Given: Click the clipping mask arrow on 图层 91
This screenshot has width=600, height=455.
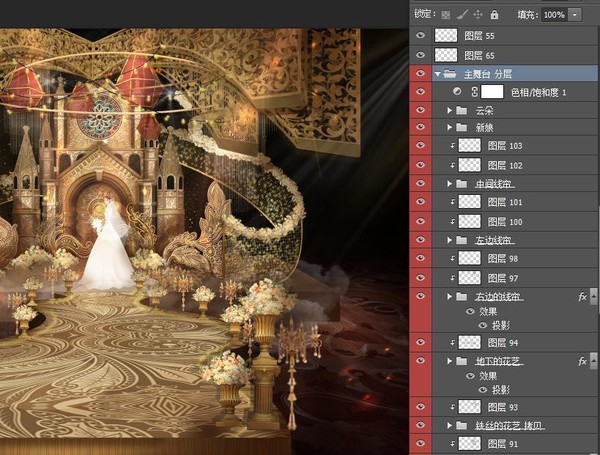Looking at the screenshot, I should point(453,444).
